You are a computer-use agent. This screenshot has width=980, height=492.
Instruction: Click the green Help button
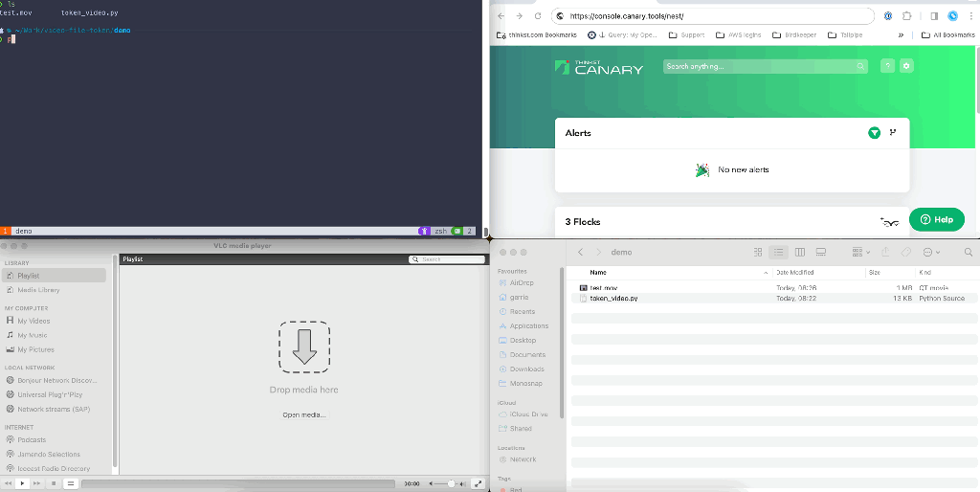click(x=936, y=219)
